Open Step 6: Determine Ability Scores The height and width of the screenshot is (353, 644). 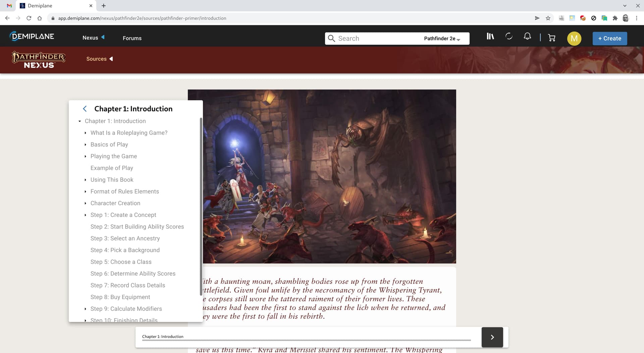133,274
